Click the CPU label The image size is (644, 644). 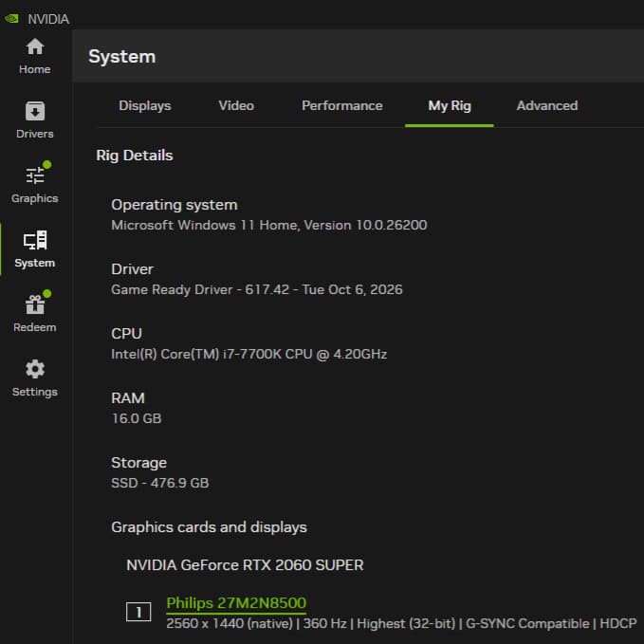point(126,334)
